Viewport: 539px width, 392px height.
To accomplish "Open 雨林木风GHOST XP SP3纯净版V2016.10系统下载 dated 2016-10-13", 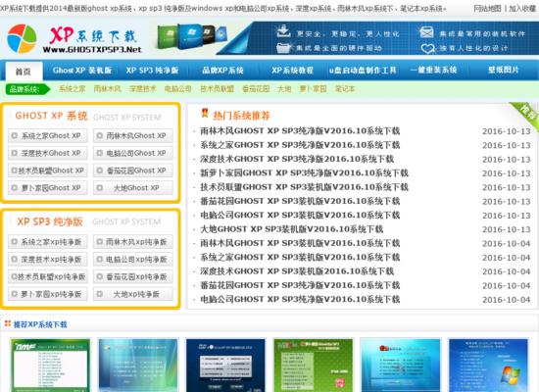I will pyautogui.click(x=300, y=131).
